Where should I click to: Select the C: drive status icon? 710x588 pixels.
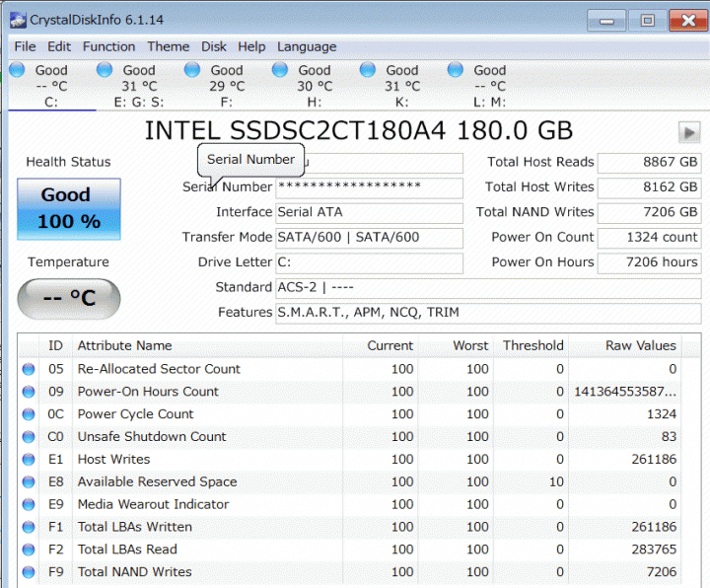point(17,69)
